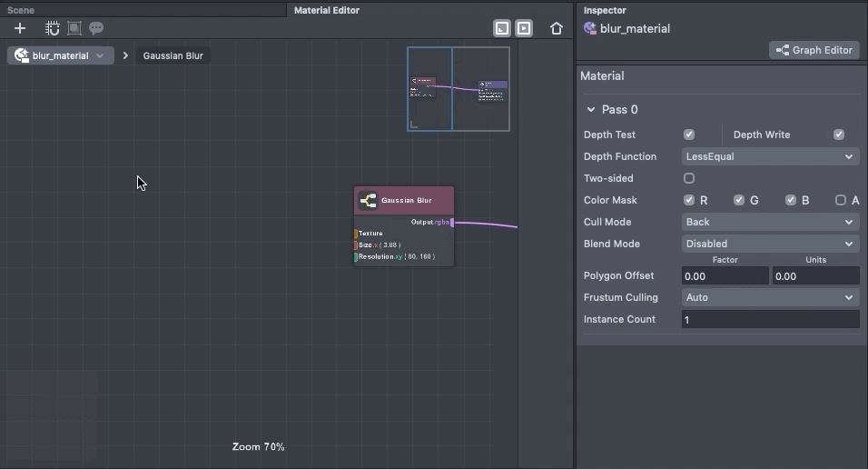Click the Gaussian Blur breadcrumb
Screen dimensions: 868x469
(x=173, y=55)
